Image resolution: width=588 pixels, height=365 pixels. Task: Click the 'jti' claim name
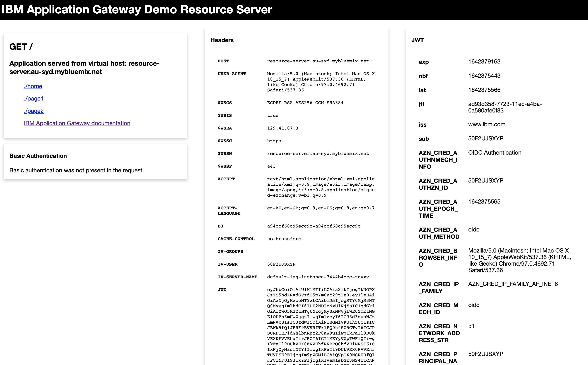tap(421, 104)
